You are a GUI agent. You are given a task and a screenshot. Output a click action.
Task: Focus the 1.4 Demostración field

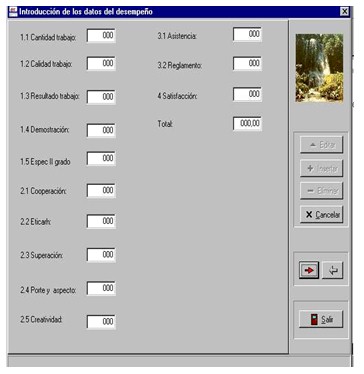[101, 130]
